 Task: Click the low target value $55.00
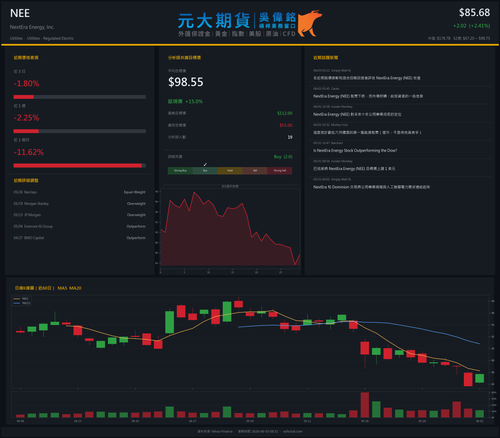click(x=286, y=125)
